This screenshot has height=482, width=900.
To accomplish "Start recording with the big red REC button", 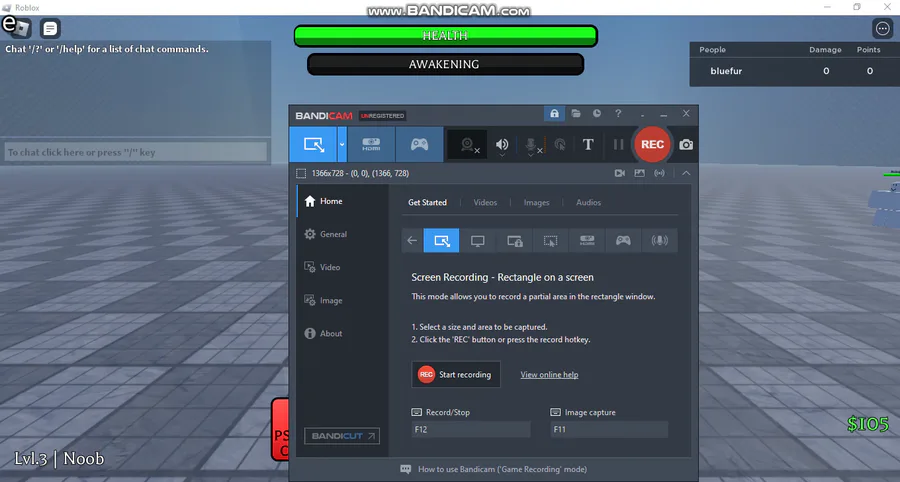I will [652, 145].
